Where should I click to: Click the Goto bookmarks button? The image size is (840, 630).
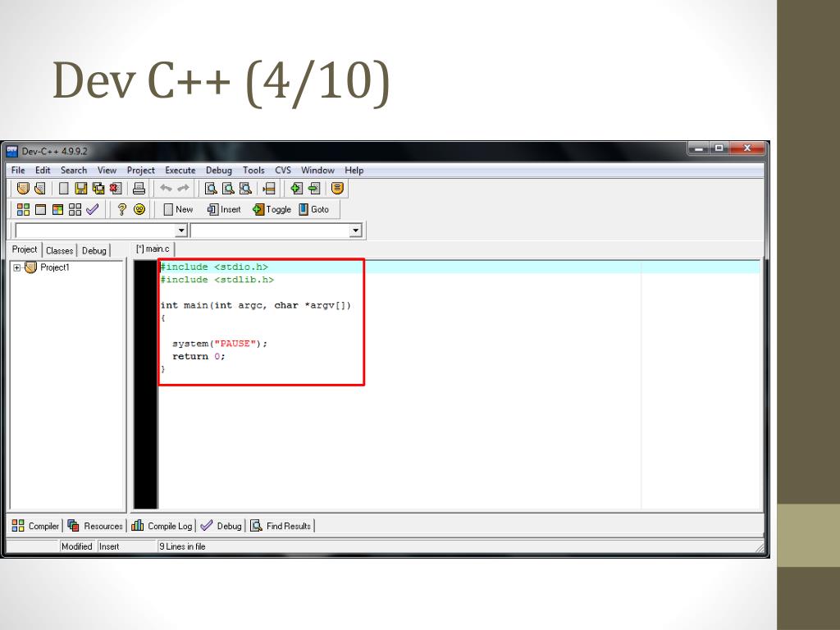314,209
